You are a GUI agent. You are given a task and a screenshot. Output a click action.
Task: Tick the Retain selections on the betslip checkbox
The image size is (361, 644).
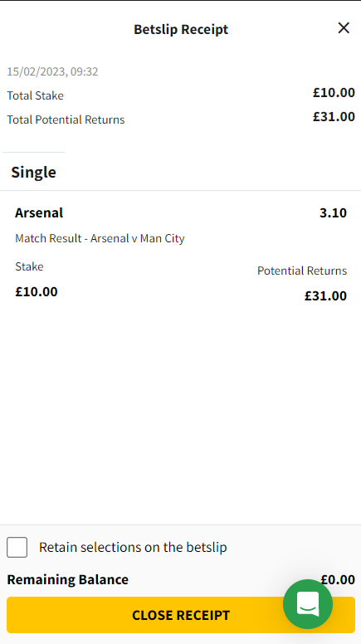point(17,547)
